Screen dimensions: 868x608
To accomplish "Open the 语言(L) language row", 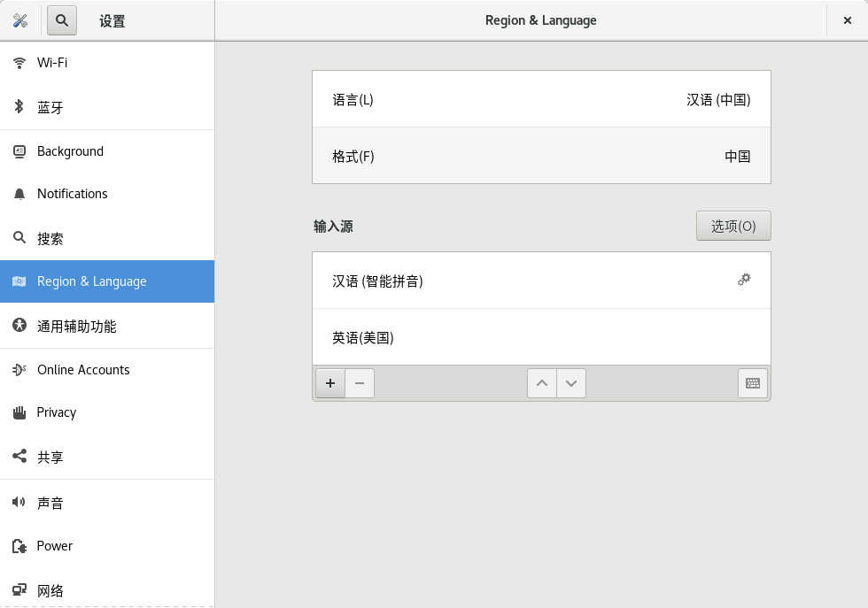I will point(541,99).
